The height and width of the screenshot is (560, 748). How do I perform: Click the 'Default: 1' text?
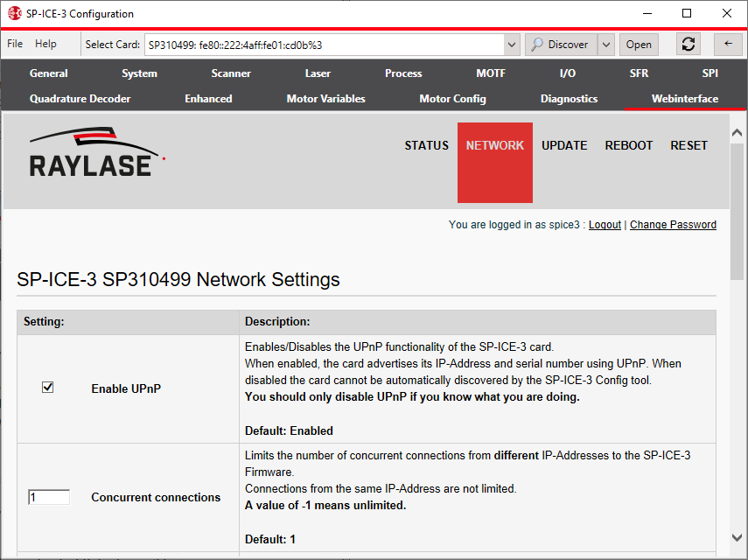(270, 539)
